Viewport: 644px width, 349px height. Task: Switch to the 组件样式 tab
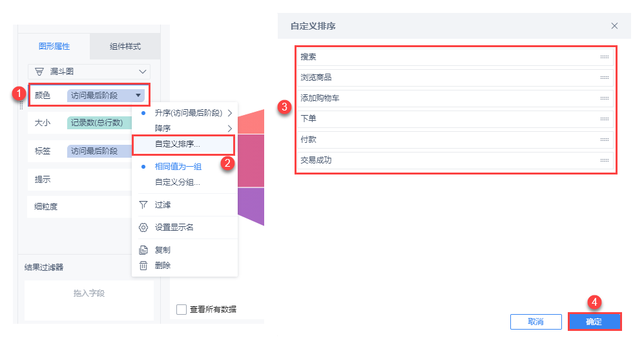[x=125, y=47]
